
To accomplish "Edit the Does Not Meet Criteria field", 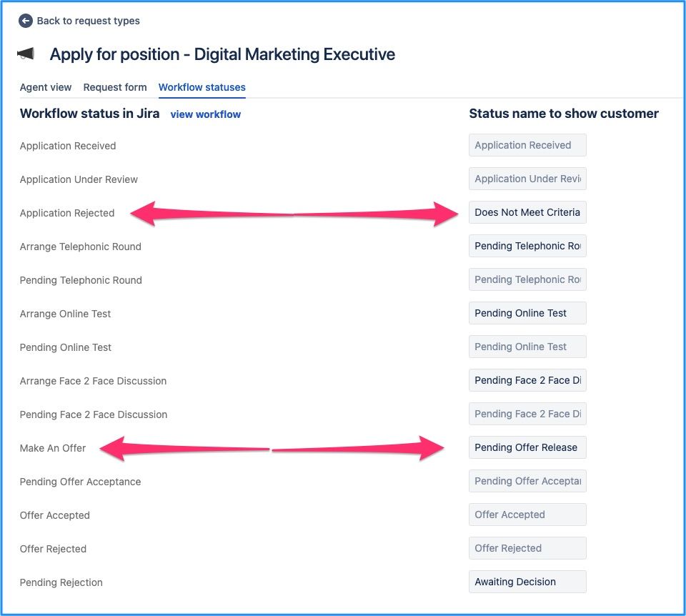I will tap(527, 212).
